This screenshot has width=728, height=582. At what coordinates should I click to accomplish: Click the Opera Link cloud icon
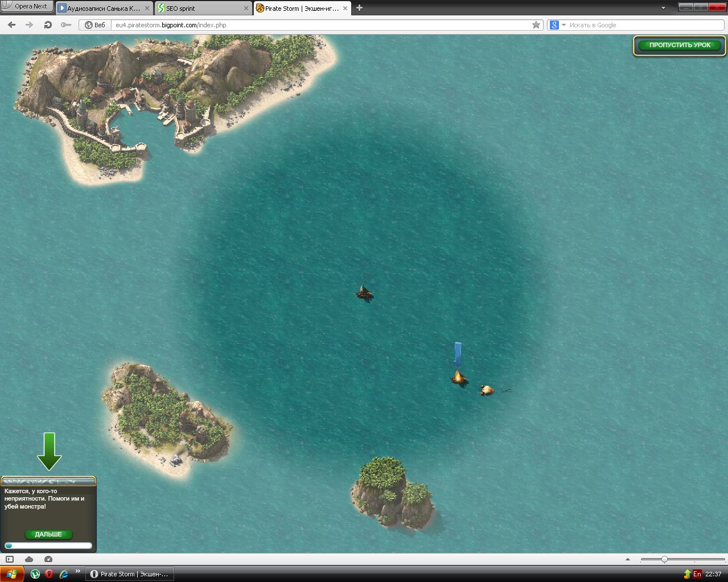[29, 559]
